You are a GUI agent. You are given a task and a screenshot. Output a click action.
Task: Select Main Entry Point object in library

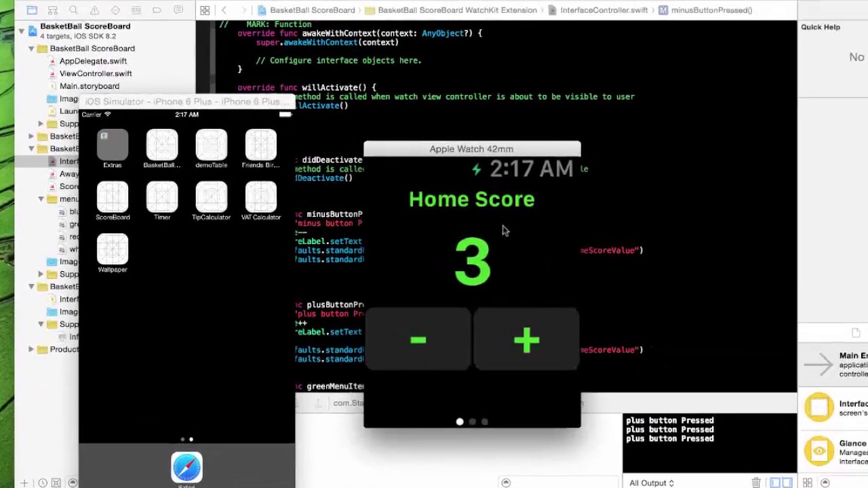pos(833,365)
